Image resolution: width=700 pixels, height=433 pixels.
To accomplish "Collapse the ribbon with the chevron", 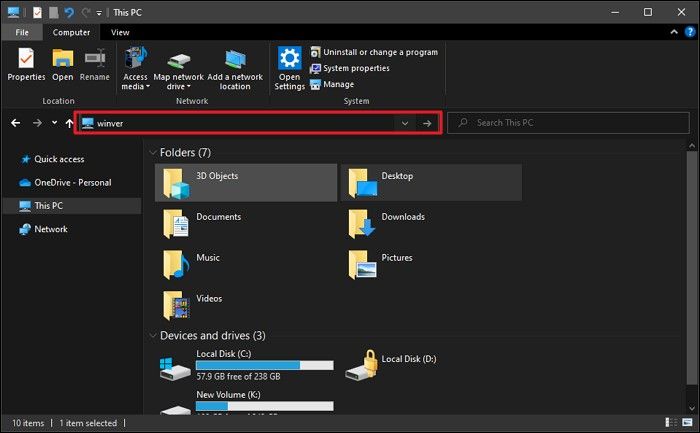I will (674, 32).
